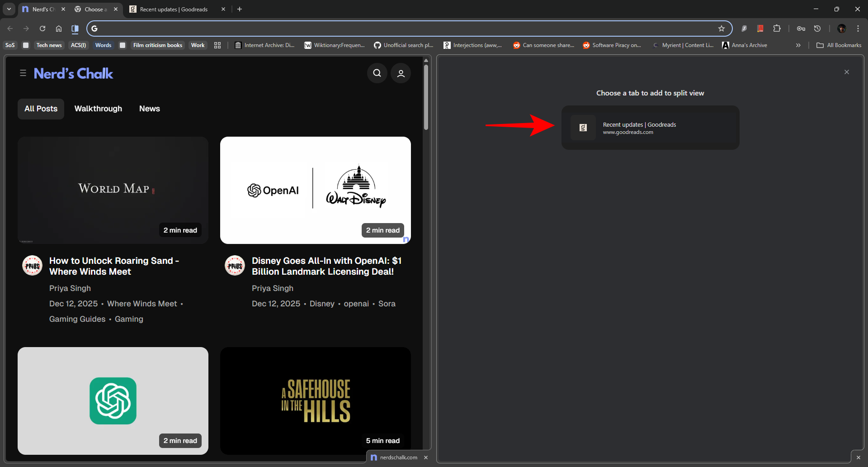Click the page's vertical scrollbar
868x467 pixels.
[426, 97]
